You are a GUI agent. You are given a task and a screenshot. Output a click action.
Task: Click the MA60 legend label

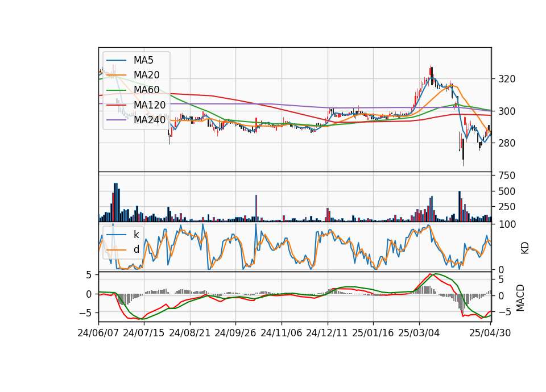[146, 90]
